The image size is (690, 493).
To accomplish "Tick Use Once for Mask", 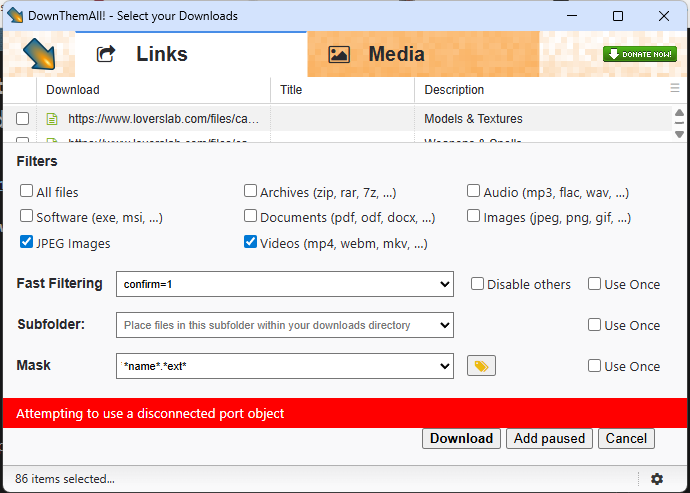I will (x=595, y=366).
